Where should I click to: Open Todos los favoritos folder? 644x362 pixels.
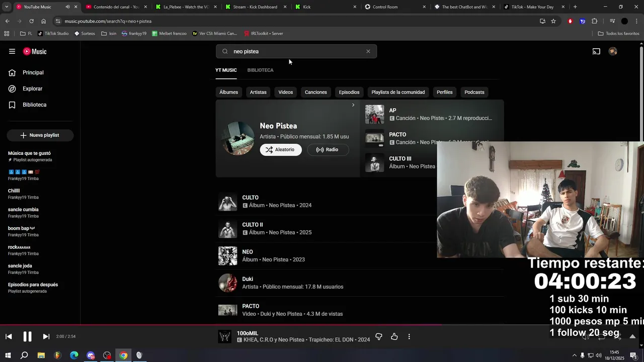coord(619,34)
